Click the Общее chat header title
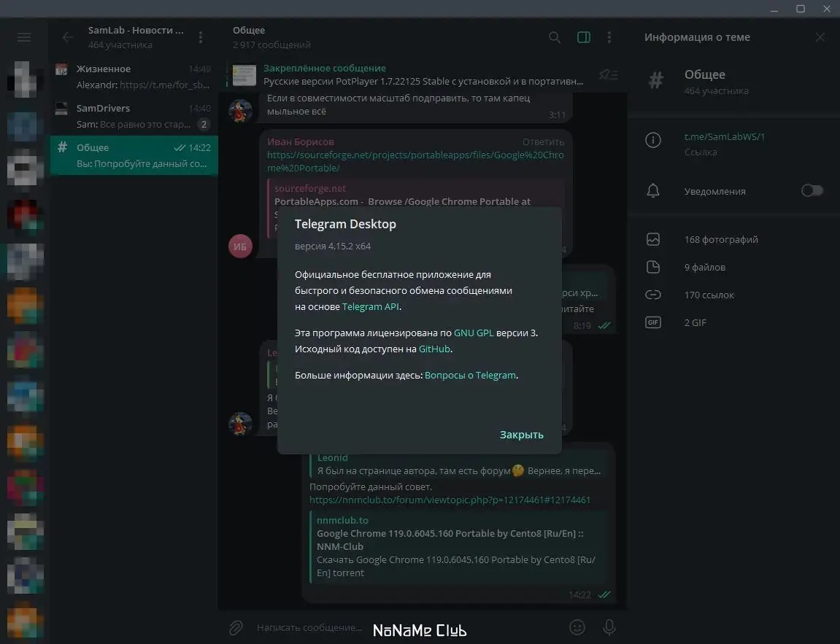Image resolution: width=840 pixels, height=644 pixels. point(249,30)
